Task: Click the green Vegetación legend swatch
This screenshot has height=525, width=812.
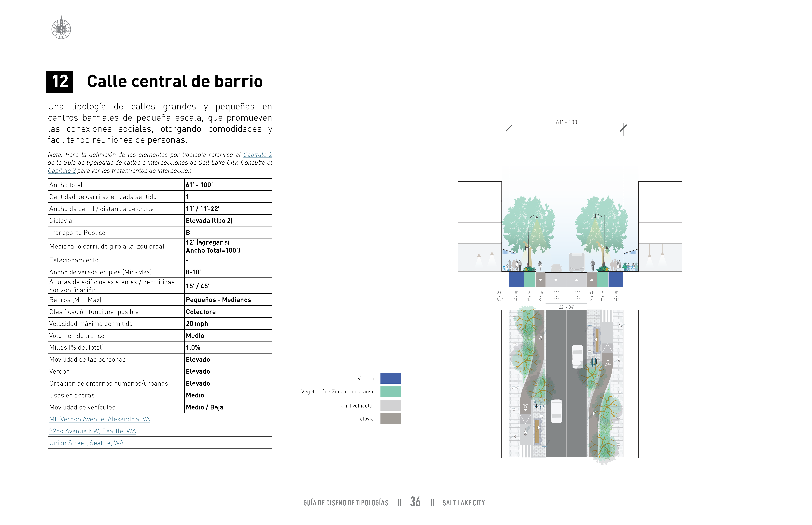Action: tap(390, 392)
